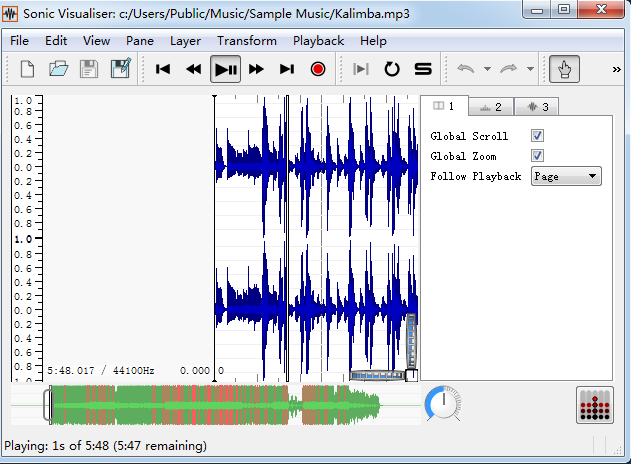The image size is (631, 464).
Task: Toggle the Play/Pause button
Action: point(225,69)
